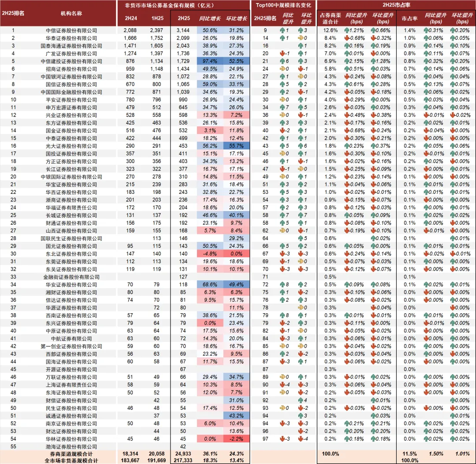Select 中信建投证券股份有限公司 row name
The image size is (476, 464).
[71, 61]
